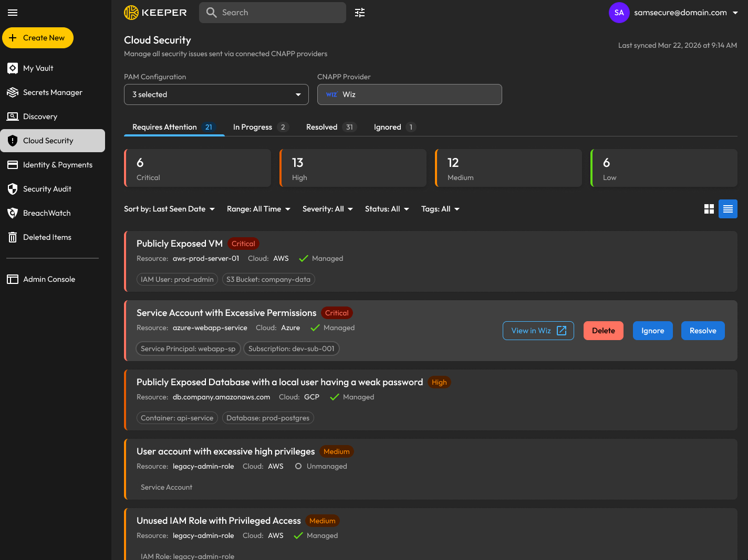Expand Severity filter dropdown

pyautogui.click(x=328, y=209)
